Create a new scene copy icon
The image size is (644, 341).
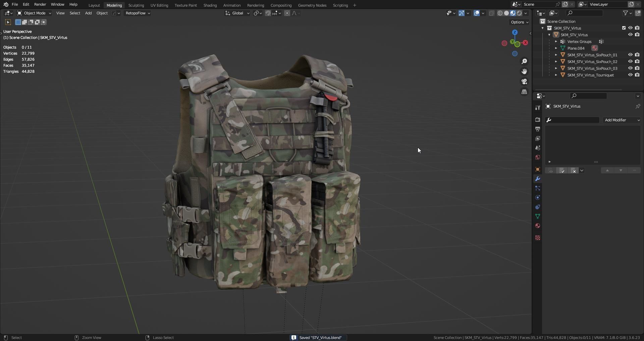[x=565, y=4]
